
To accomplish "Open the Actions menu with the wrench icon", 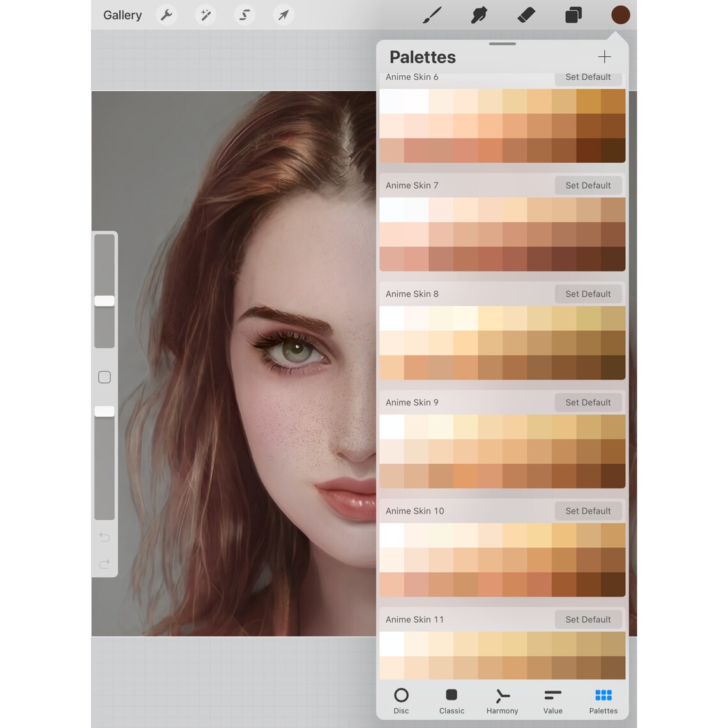I will click(x=167, y=15).
